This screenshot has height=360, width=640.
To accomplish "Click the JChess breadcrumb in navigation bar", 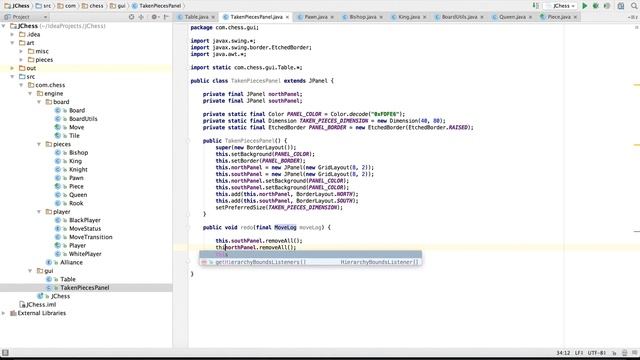I will pyautogui.click(x=17, y=6).
